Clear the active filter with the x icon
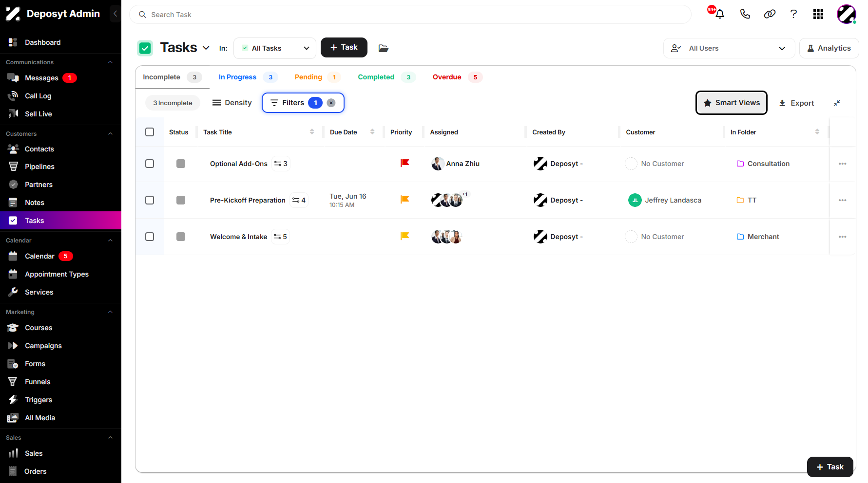 point(331,103)
